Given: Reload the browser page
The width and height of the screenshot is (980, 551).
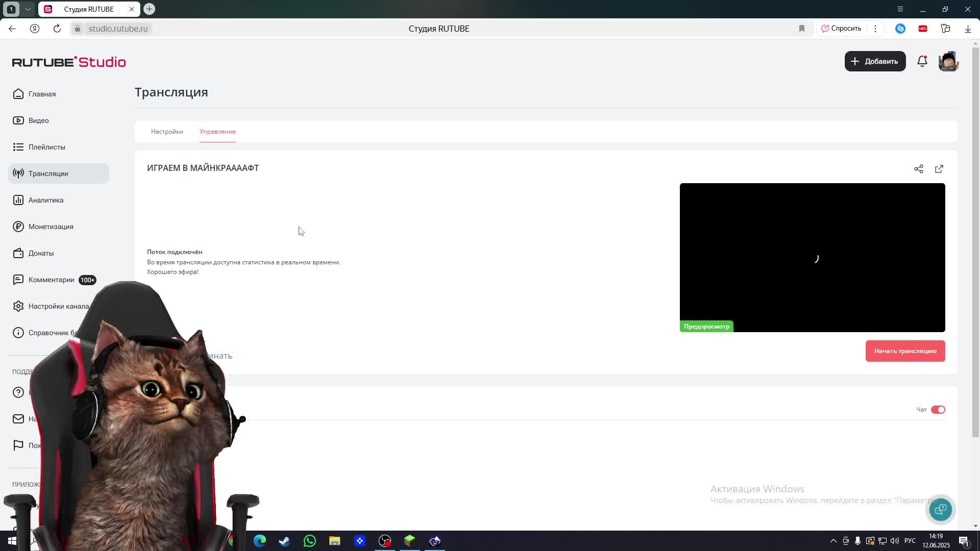Looking at the screenshot, I should click(57, 29).
